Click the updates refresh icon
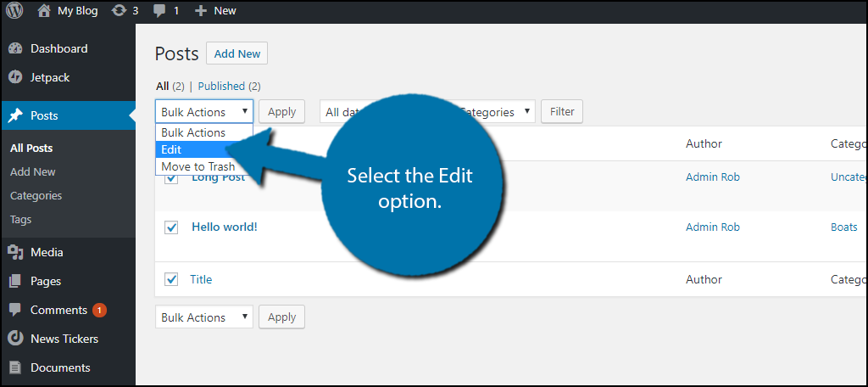The image size is (868, 387). coord(119,10)
